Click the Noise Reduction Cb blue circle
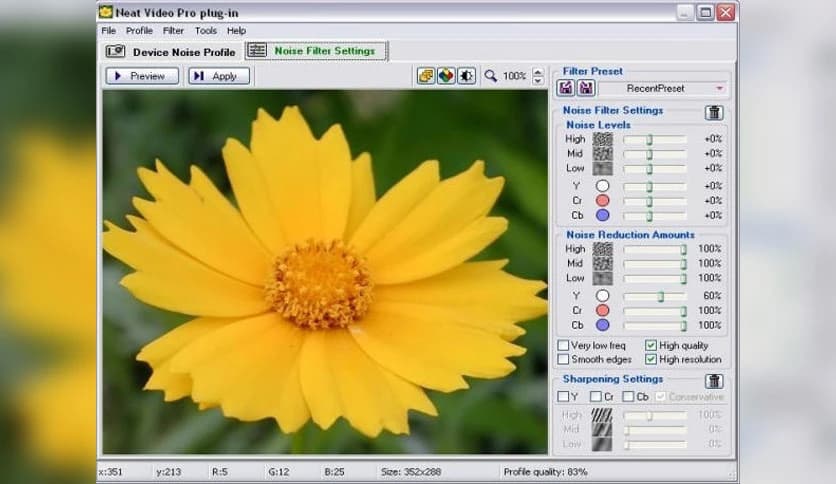The width and height of the screenshot is (836, 484). pyautogui.click(x=602, y=325)
